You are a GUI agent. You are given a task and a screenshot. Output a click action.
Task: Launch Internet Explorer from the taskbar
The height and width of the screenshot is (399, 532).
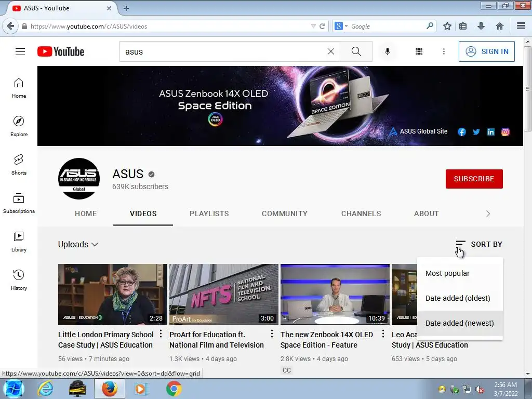coord(46,389)
